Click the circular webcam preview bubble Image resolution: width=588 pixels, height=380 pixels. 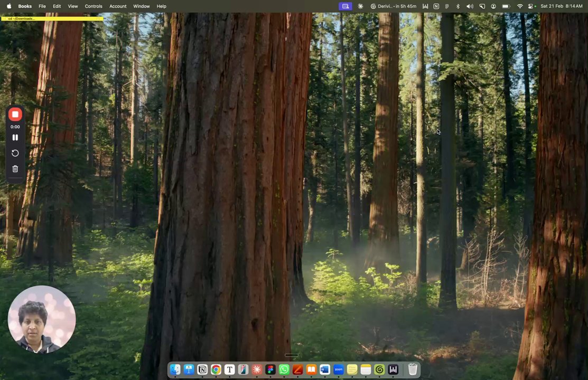coord(42,319)
